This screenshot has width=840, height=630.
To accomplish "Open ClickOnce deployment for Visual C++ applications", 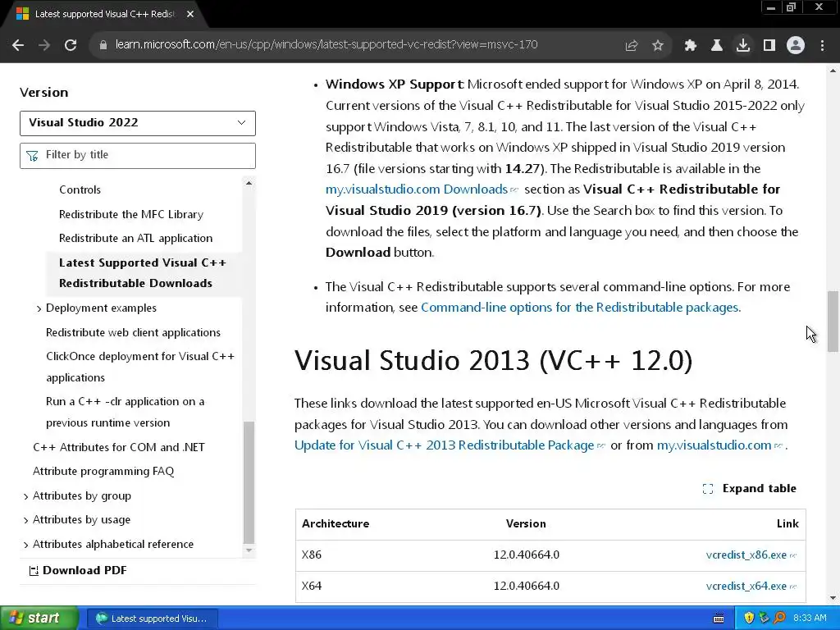I will [140, 367].
